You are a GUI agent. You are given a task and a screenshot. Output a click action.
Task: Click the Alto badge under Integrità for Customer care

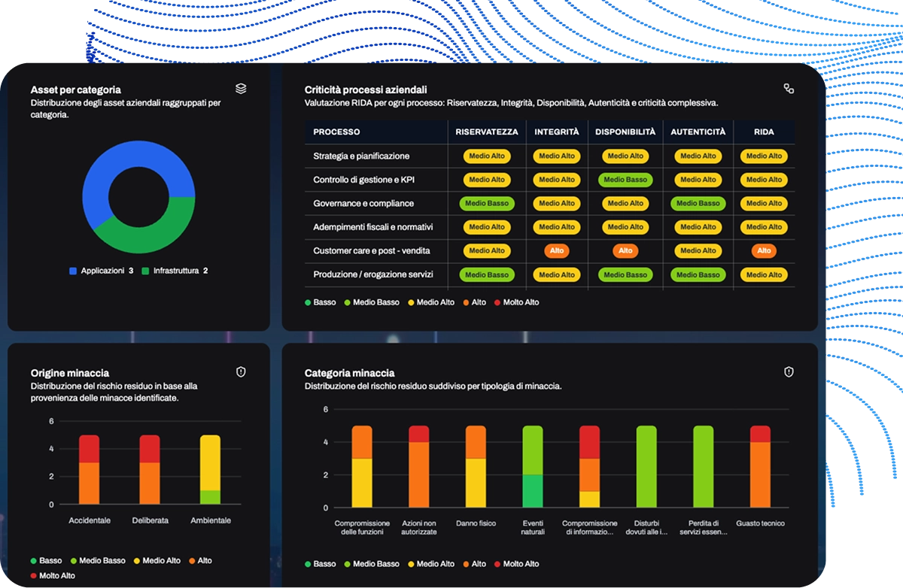pyautogui.click(x=557, y=250)
